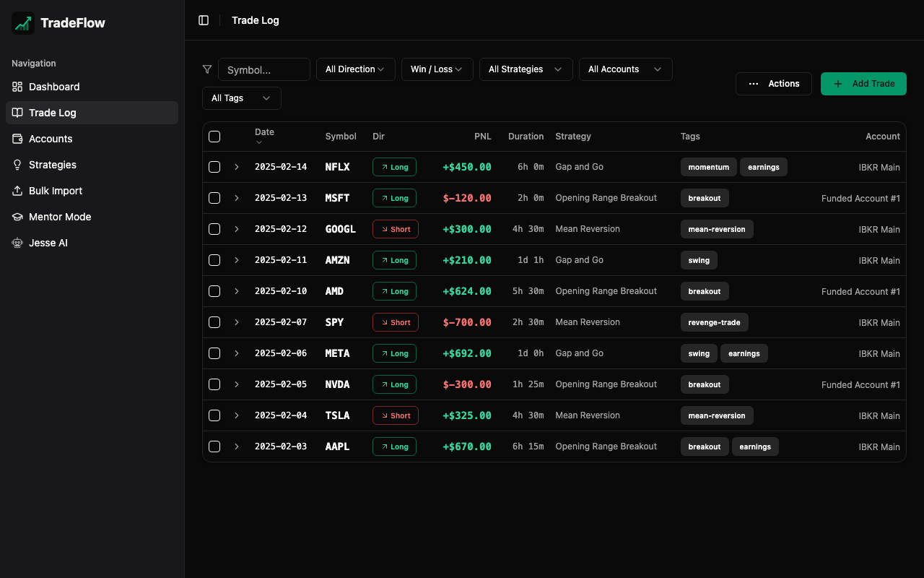The image size is (924, 578).
Task: Open the filter funnel icon
Action: tap(207, 69)
